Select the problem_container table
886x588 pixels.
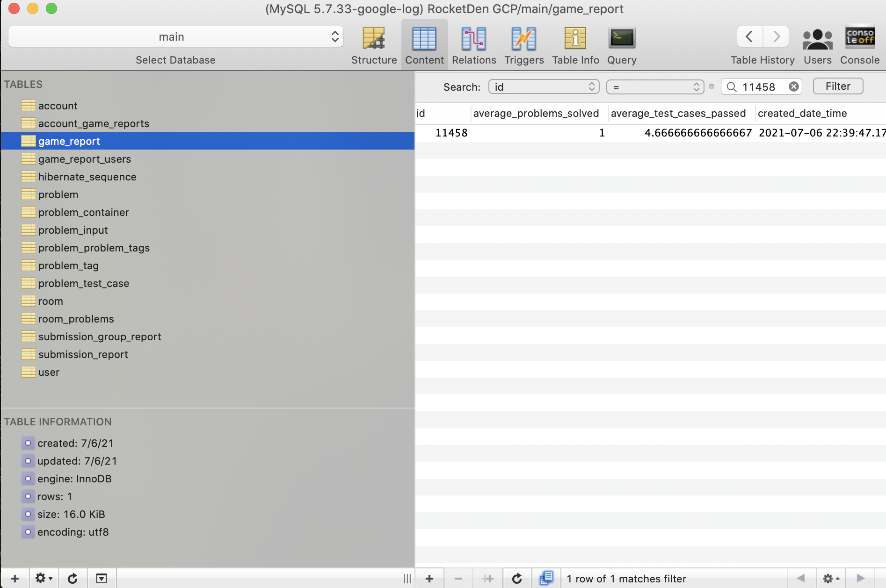(x=208, y=212)
